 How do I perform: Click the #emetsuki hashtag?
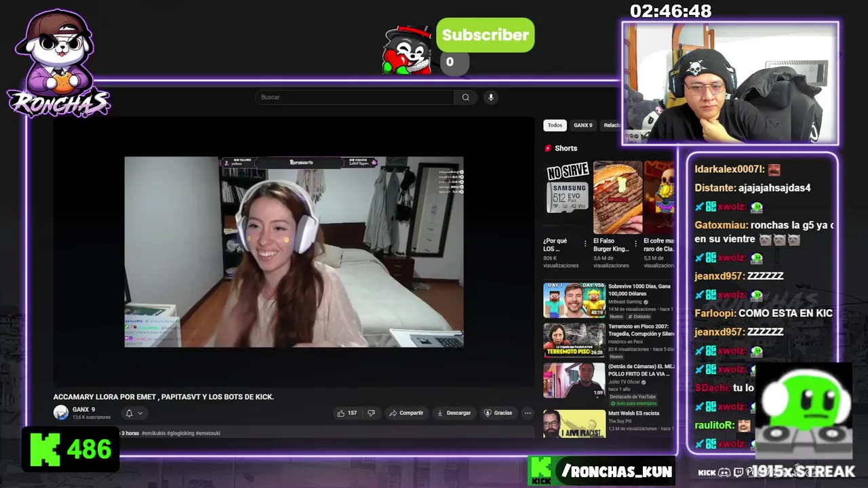tap(208, 433)
